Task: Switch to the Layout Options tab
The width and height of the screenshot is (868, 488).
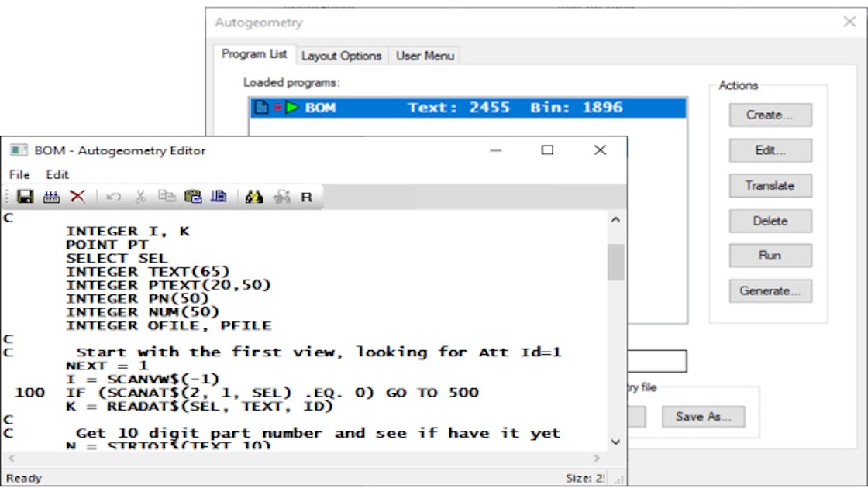Action: 343,55
